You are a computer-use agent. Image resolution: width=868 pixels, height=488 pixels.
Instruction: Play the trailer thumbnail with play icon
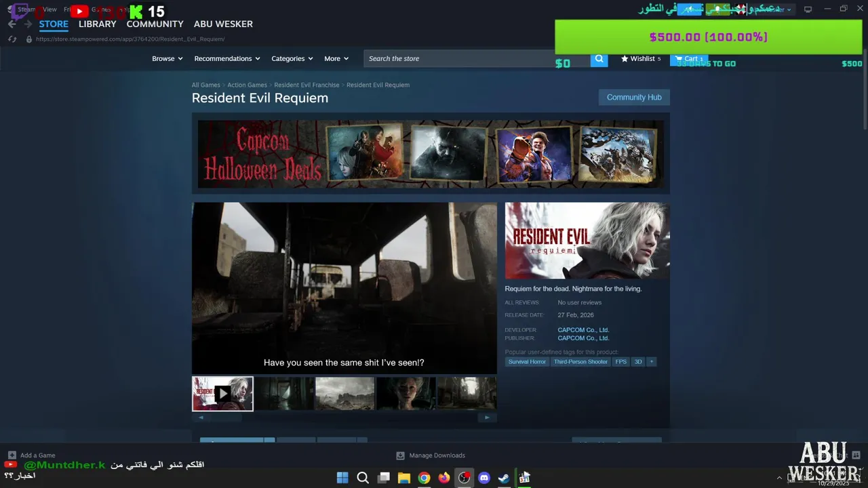click(x=222, y=393)
